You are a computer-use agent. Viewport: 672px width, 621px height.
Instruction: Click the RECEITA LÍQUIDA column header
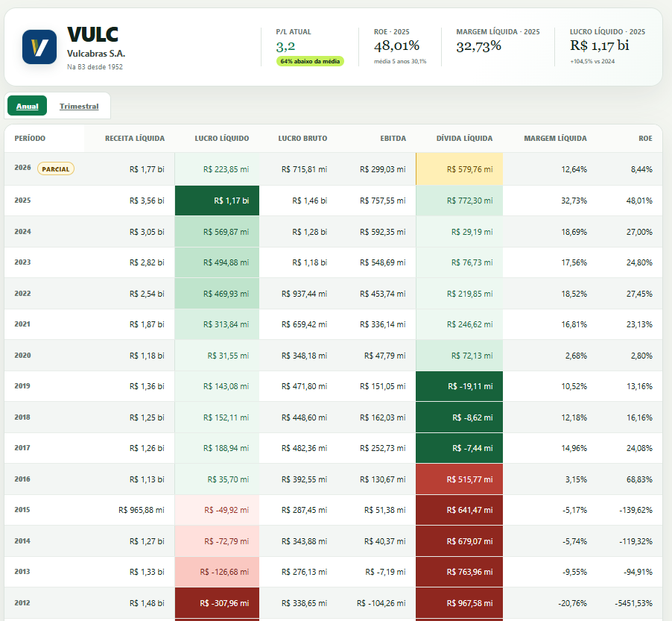point(135,139)
